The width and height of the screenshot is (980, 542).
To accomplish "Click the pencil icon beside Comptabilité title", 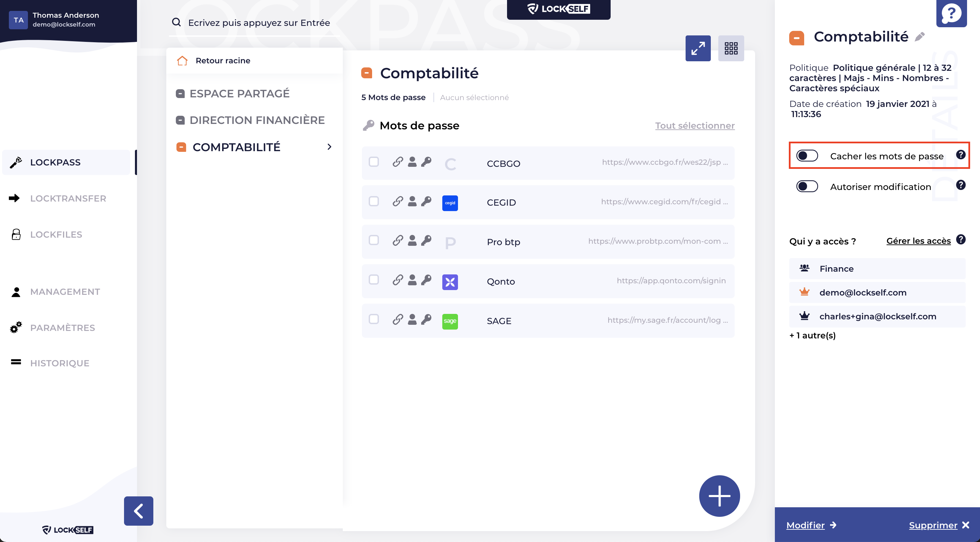I will 919,37.
